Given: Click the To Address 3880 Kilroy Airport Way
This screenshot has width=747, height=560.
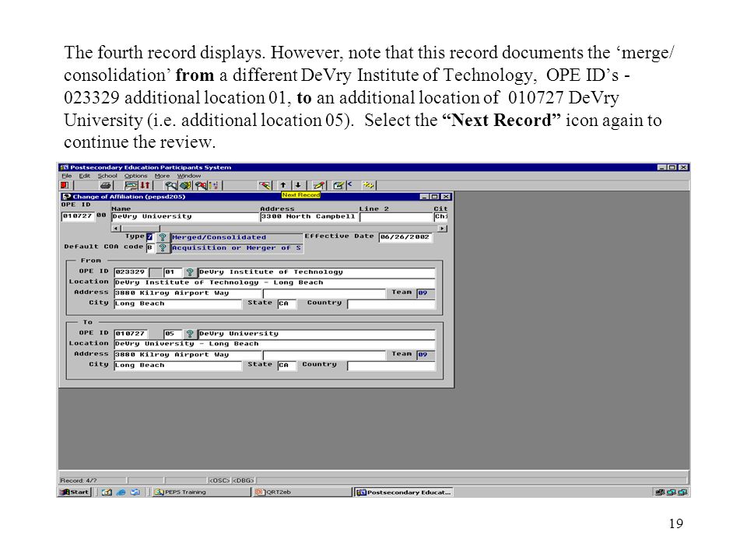Looking at the screenshot, I should [x=188, y=355].
